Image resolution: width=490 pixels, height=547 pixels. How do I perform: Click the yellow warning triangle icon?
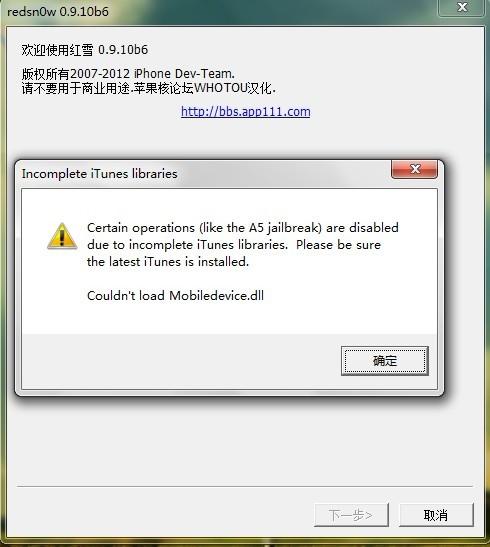[x=62, y=236]
